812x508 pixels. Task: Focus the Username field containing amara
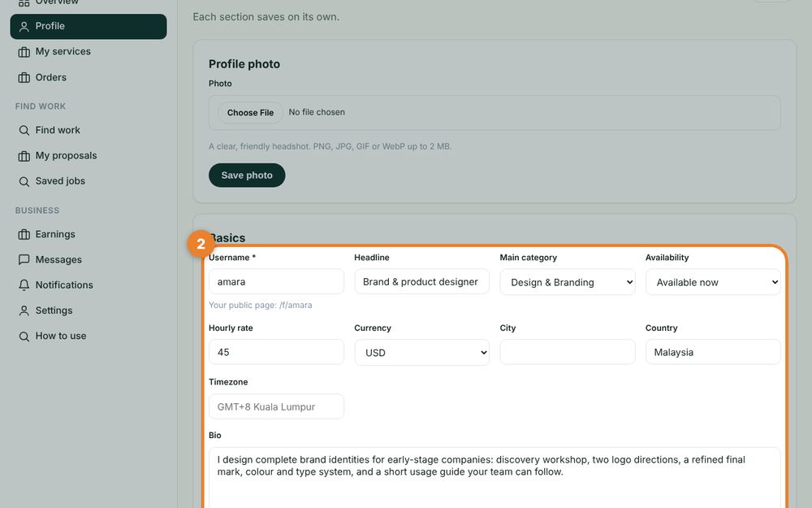coord(276,281)
